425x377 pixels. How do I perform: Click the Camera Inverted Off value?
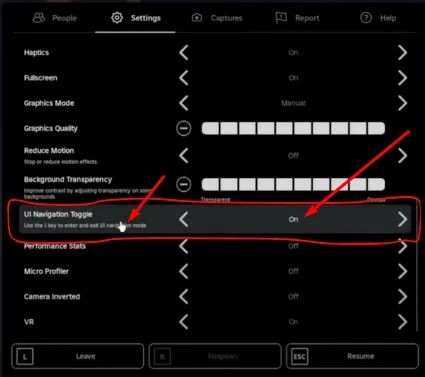pos(293,297)
